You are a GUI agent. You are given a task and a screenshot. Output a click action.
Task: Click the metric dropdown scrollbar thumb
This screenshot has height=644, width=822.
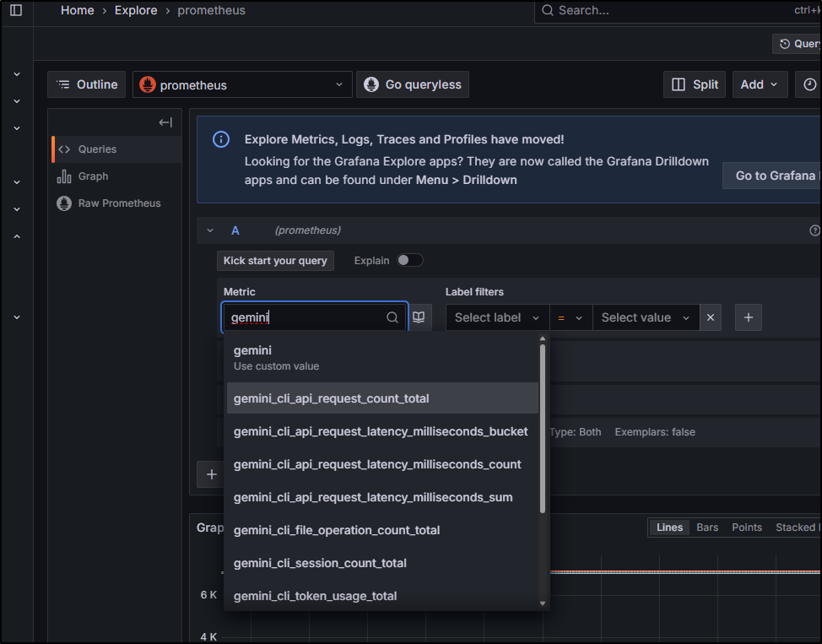coord(543,429)
